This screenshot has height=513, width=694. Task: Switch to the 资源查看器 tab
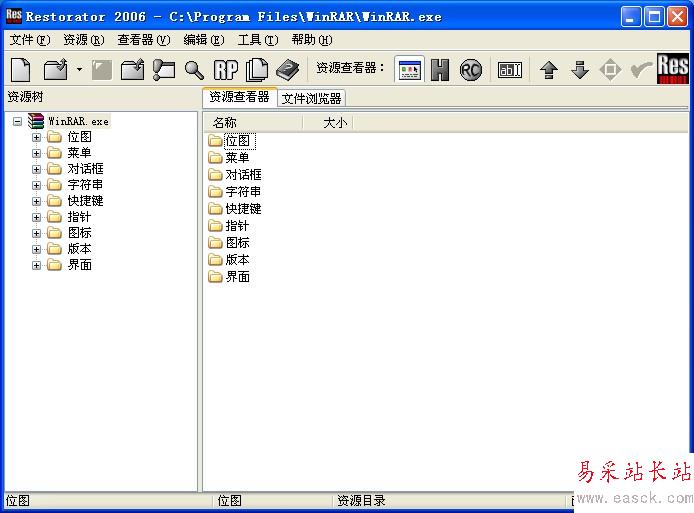point(239,97)
